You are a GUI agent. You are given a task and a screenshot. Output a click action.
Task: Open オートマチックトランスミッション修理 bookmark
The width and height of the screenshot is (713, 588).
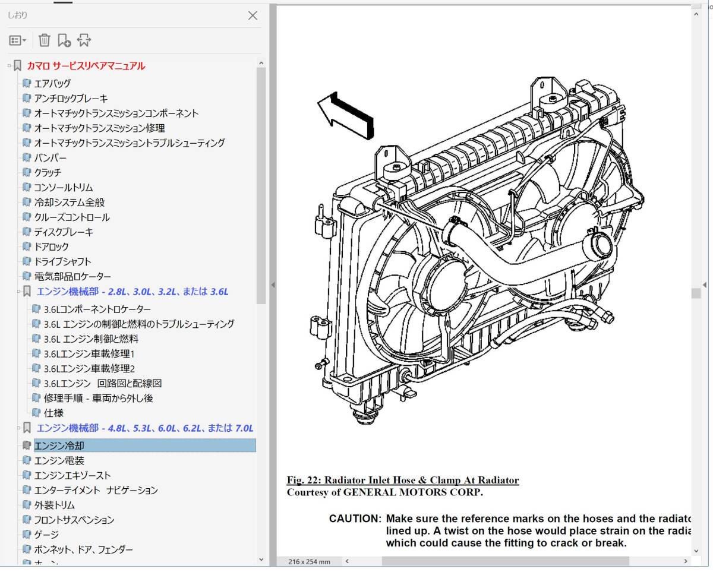click(99, 128)
